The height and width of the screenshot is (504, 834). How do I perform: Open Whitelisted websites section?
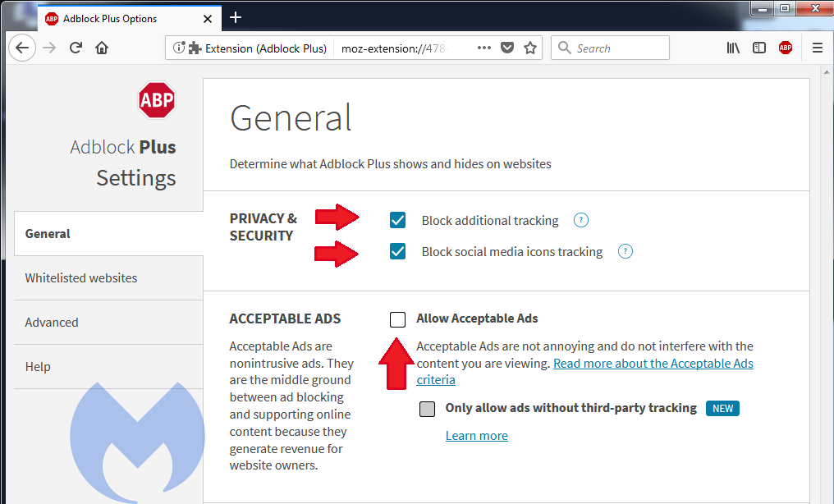pyautogui.click(x=108, y=278)
